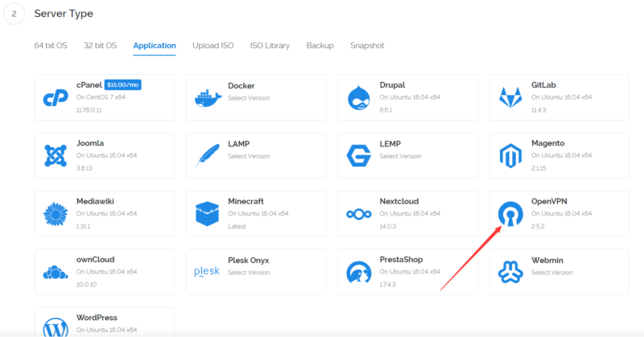Select the Mediawiki application card
Viewport: 644px width, 337px height.
[105, 214]
